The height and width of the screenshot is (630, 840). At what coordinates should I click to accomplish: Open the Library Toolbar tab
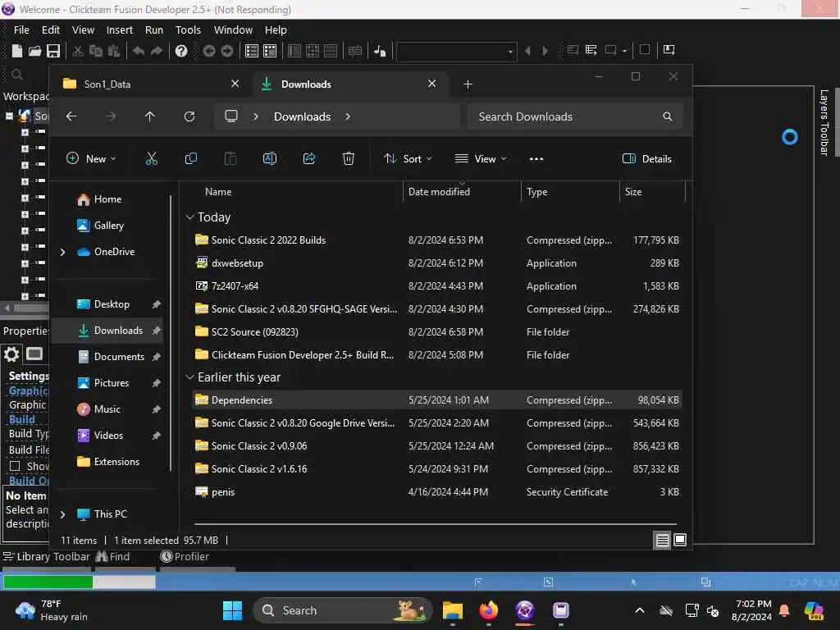(47, 557)
